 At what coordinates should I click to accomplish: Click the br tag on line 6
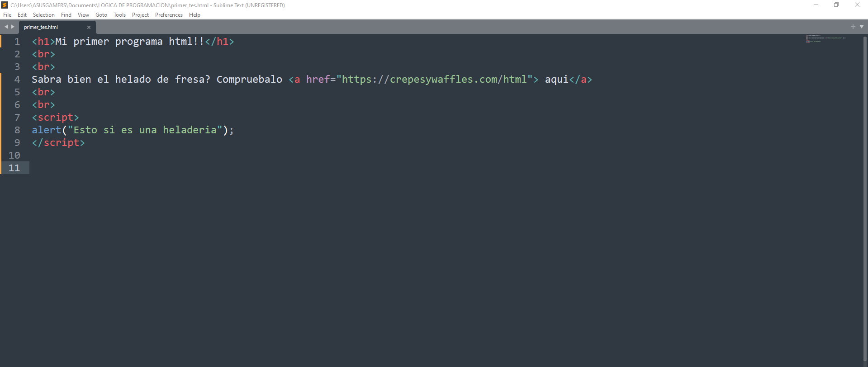point(43,105)
